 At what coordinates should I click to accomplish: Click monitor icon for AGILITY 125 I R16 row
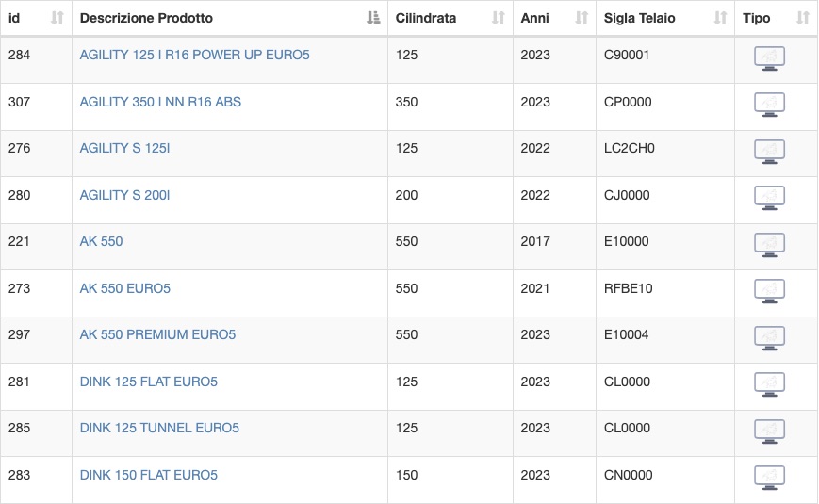click(x=769, y=58)
